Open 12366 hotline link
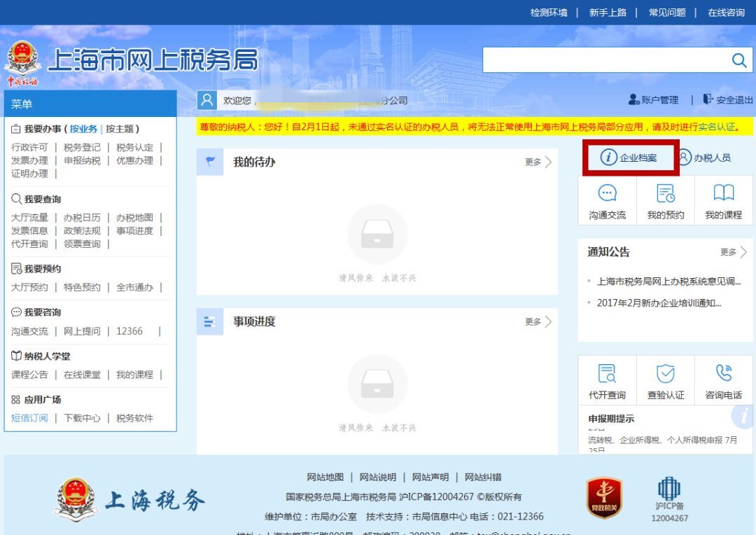The width and height of the screenshot is (756, 535). coord(129,331)
